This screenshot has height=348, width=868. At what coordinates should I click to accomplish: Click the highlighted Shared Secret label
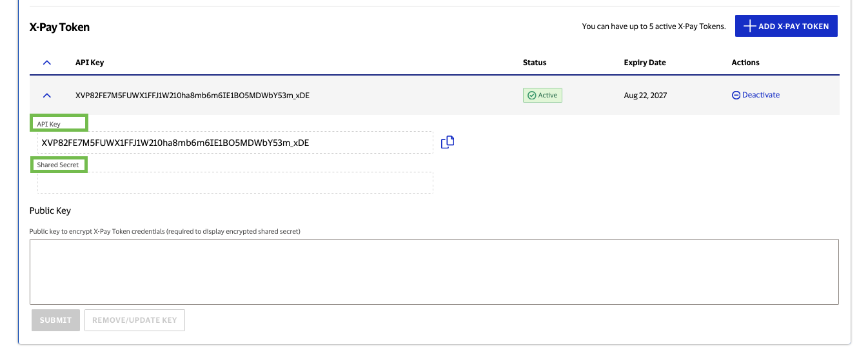(x=58, y=165)
